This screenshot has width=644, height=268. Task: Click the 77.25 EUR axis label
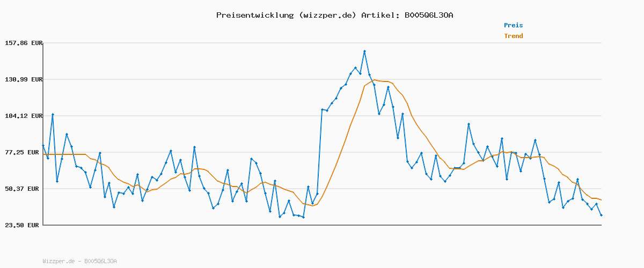(x=25, y=152)
